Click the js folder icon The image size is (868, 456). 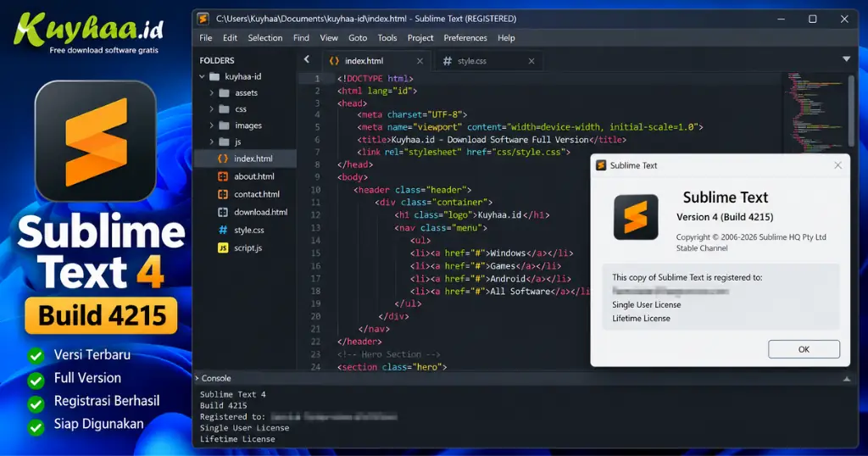click(x=224, y=142)
